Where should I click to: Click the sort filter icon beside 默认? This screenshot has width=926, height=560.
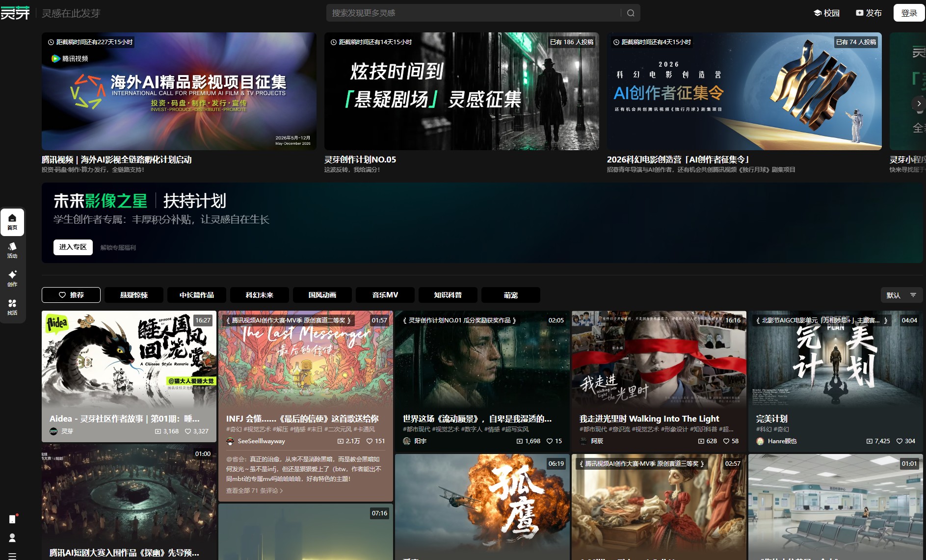pyautogui.click(x=913, y=295)
